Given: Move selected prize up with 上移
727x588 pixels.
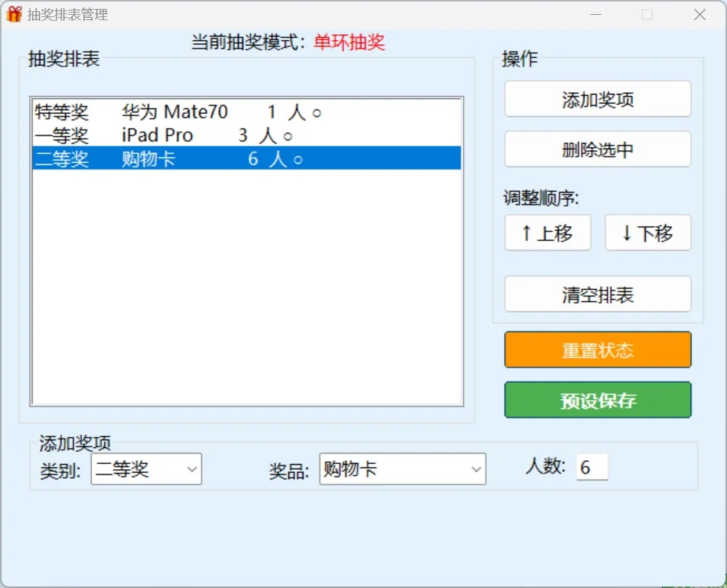Looking at the screenshot, I should click(547, 233).
